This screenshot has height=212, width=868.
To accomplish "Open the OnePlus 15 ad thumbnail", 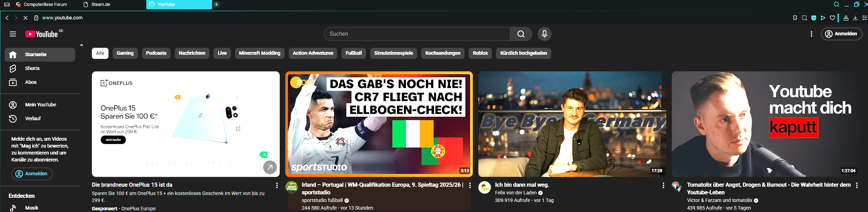I will coord(186,124).
